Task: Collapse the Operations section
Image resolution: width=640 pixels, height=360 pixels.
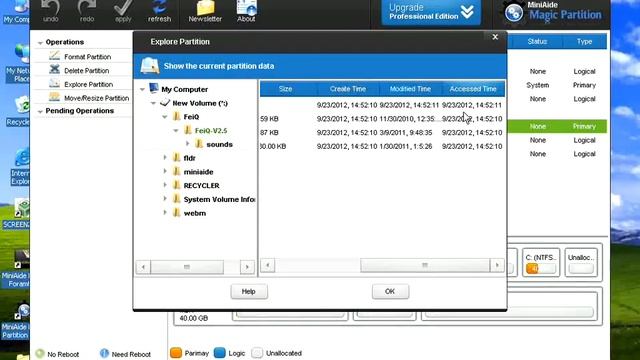Action: [40, 42]
